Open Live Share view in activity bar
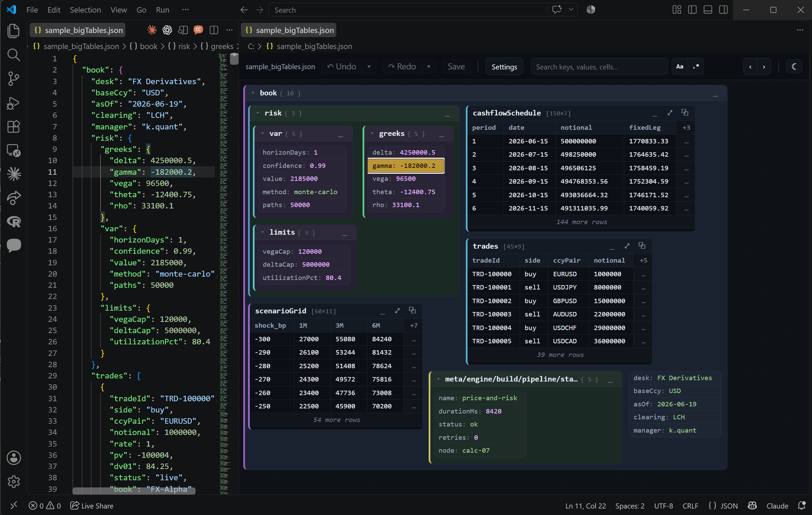Screen dimensions: 812x515 point(14,198)
